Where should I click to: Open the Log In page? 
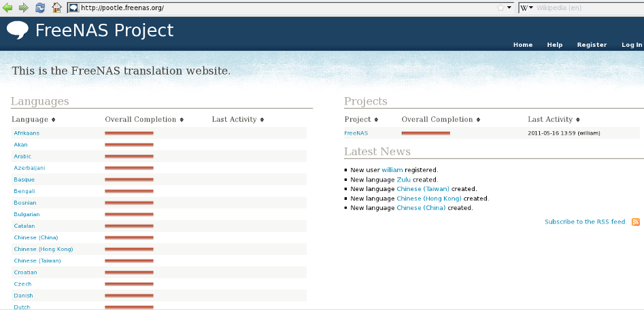point(632,45)
